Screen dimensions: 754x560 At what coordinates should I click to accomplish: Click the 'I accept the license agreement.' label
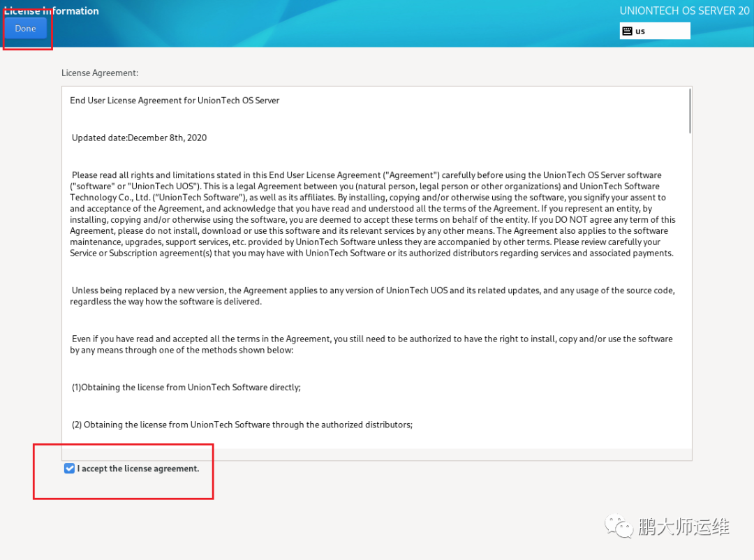(138, 468)
